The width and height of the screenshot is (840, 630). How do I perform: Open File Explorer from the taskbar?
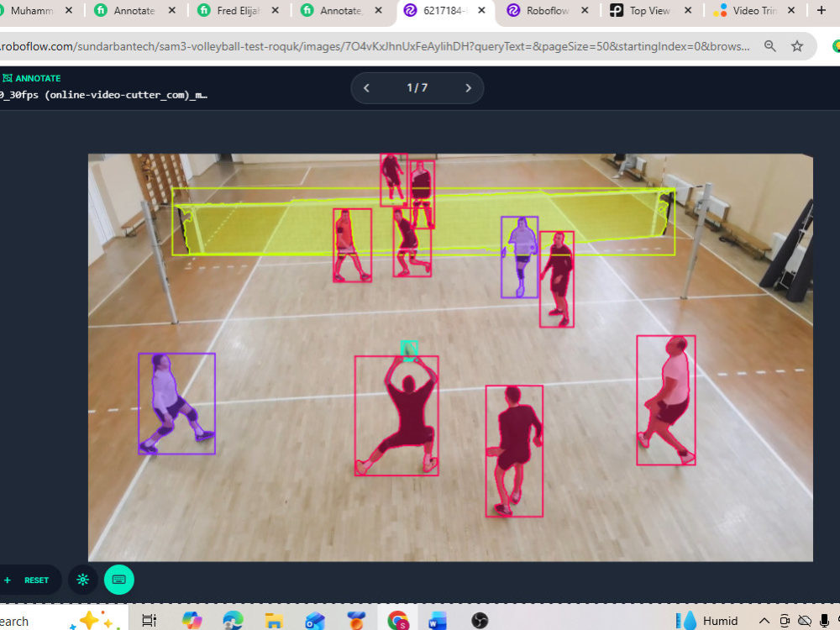click(x=274, y=621)
